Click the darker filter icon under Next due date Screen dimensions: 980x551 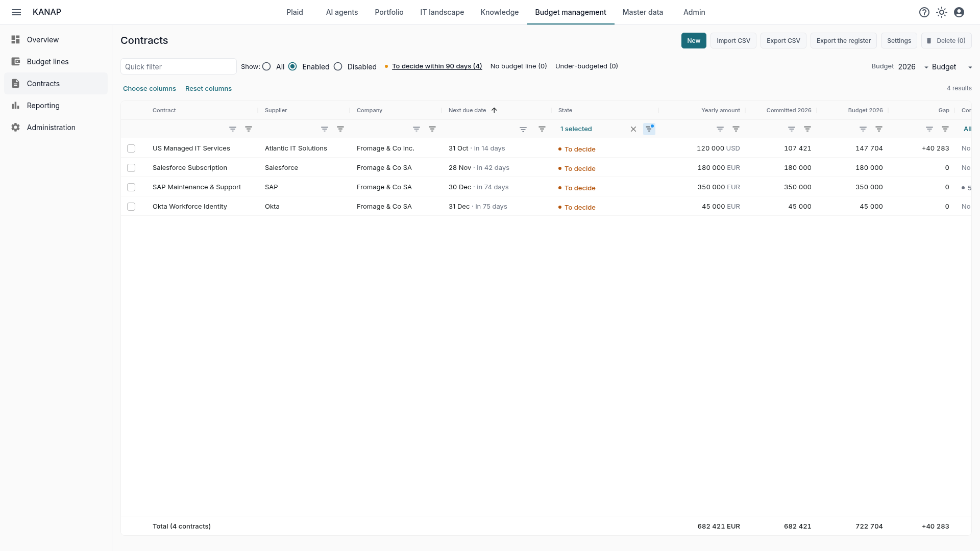[542, 129]
